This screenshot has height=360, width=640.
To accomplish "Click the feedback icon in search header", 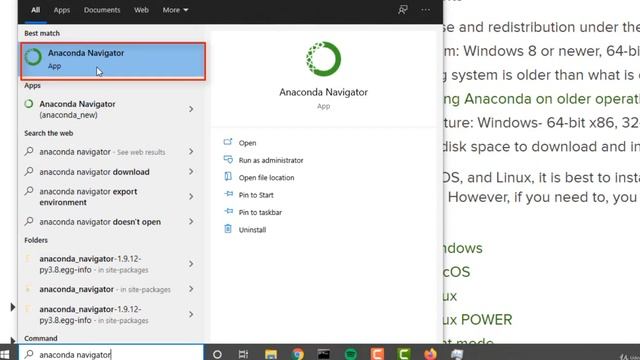I will (402, 10).
